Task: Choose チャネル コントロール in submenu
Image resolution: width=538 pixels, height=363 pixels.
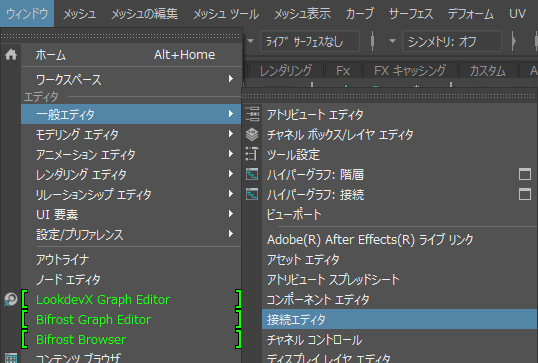Action: point(400,340)
